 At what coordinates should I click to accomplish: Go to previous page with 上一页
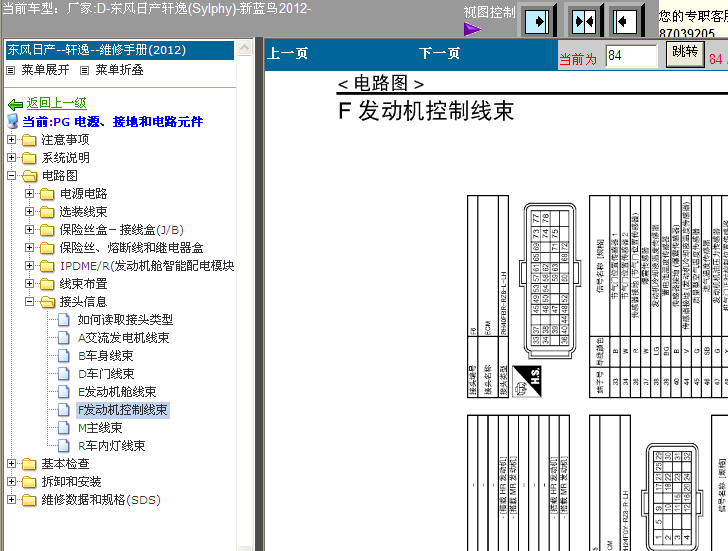click(x=287, y=53)
